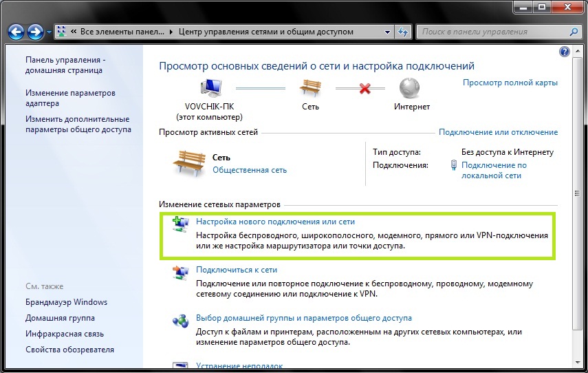This screenshot has width=588, height=373.
Task: Click the red X broken connection icon
Action: tap(365, 89)
